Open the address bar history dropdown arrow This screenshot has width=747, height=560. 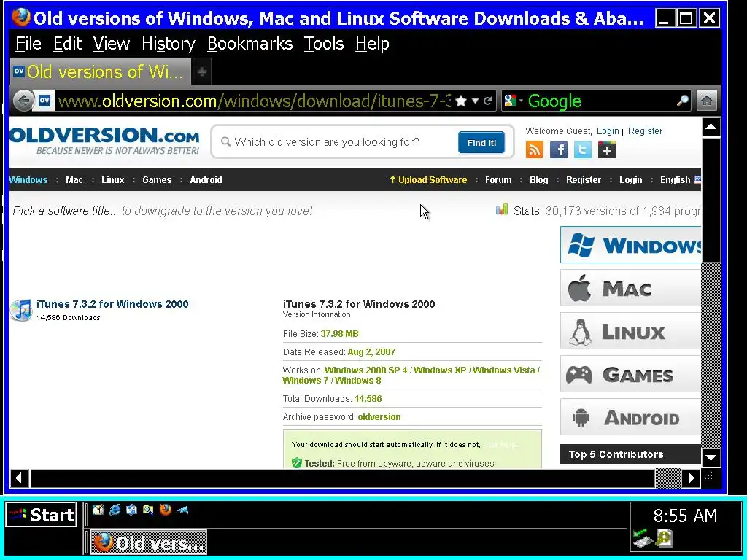(475, 101)
